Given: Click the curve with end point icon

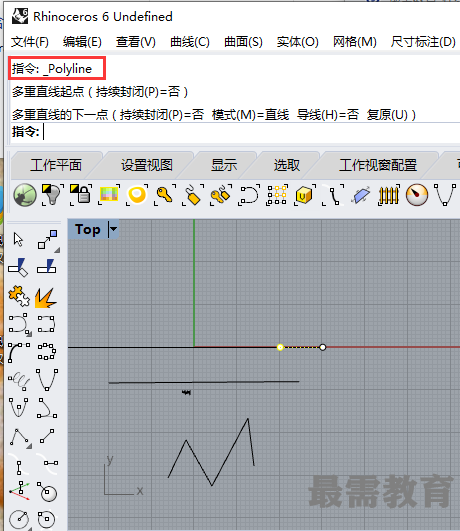Looking at the screenshot, I should [x=333, y=195].
